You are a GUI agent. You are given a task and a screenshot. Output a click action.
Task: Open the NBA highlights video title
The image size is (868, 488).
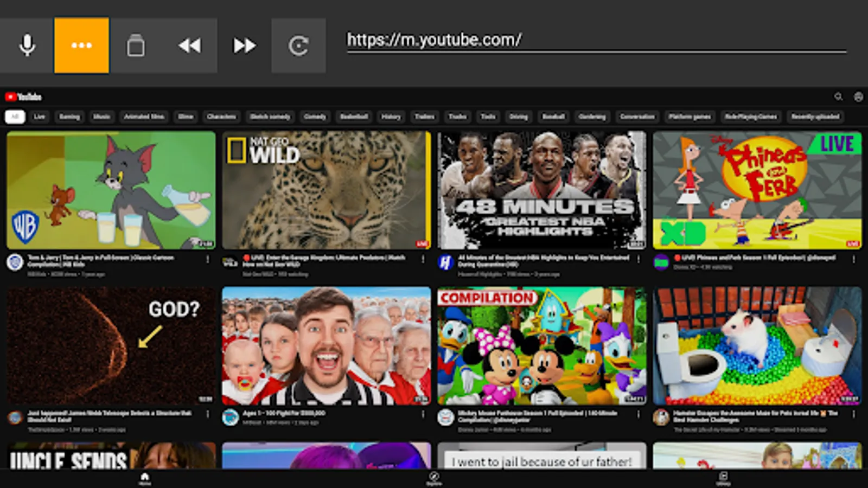544,261
